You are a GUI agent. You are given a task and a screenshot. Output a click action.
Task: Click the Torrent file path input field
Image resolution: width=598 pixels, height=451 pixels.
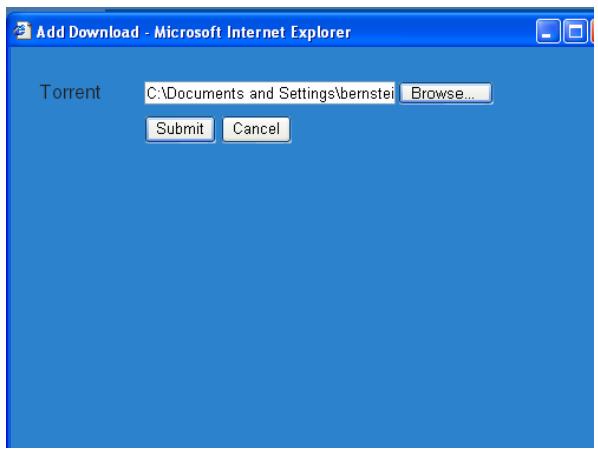[270, 93]
